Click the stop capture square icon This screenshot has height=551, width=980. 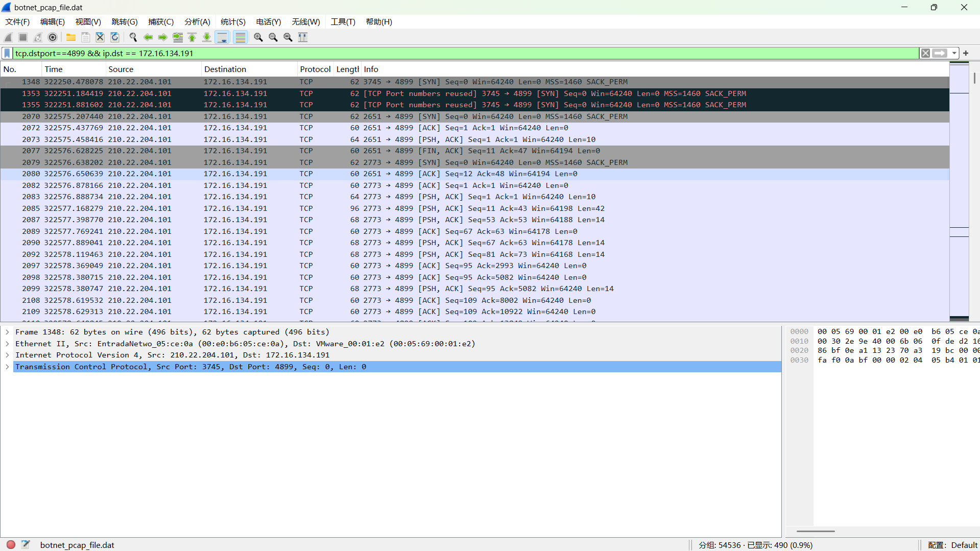pos(23,37)
